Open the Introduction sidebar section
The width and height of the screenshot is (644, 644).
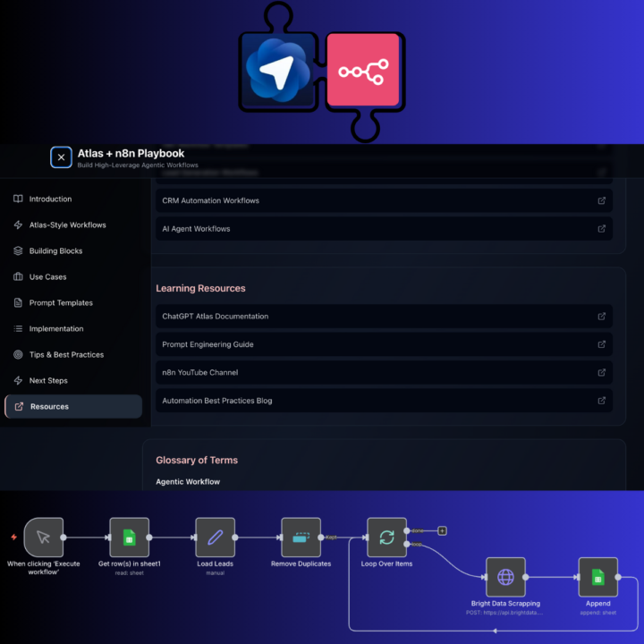point(50,199)
